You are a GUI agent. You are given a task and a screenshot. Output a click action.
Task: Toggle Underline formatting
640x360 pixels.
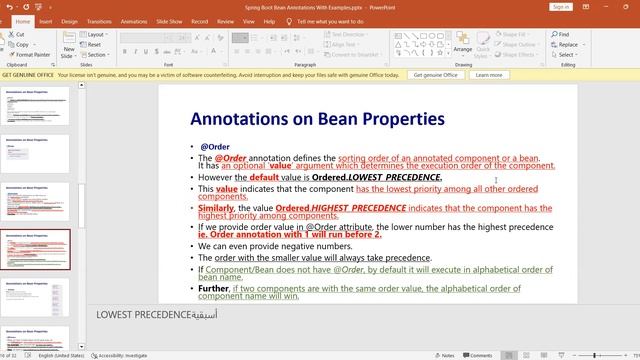pyautogui.click(x=146, y=51)
